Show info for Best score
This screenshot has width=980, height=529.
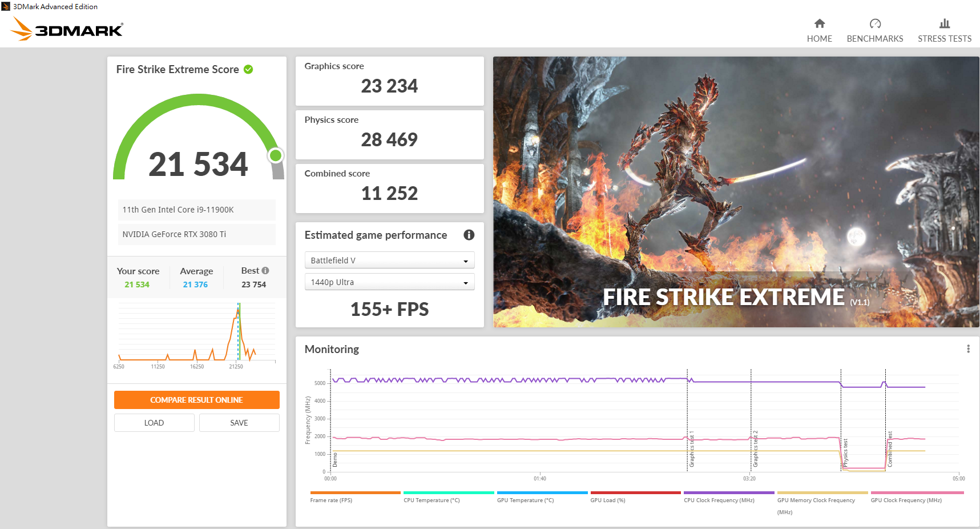point(265,270)
